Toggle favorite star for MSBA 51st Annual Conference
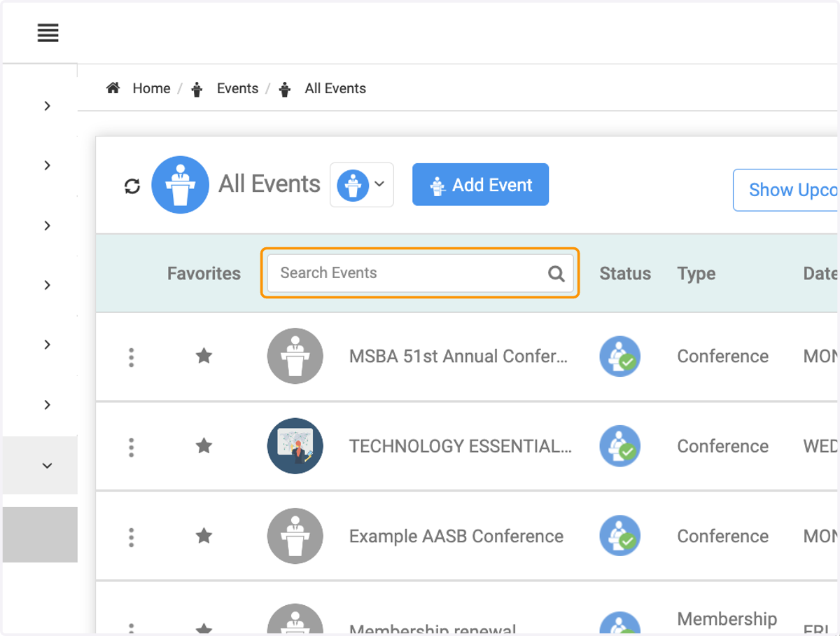The image size is (840, 636). [x=204, y=356]
